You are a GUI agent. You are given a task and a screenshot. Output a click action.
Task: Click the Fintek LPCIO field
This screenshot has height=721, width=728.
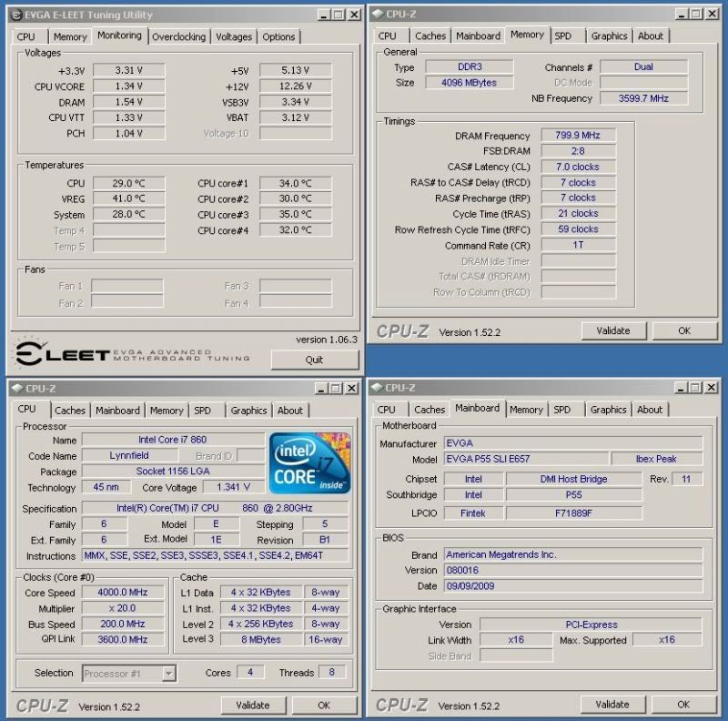click(x=473, y=513)
